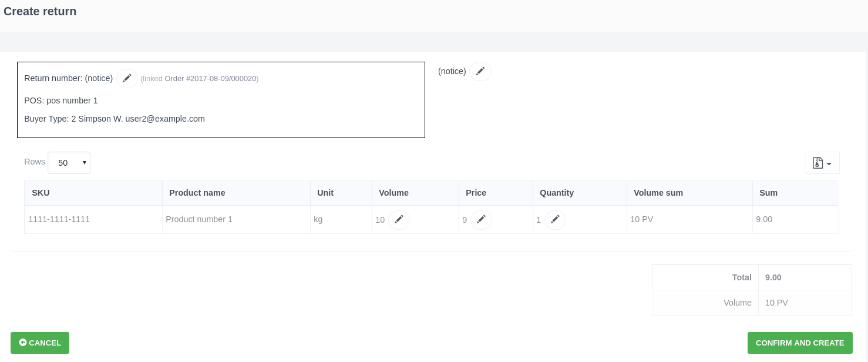Edit the Volume value of 10
This screenshot has height=362, width=868.
(x=399, y=220)
